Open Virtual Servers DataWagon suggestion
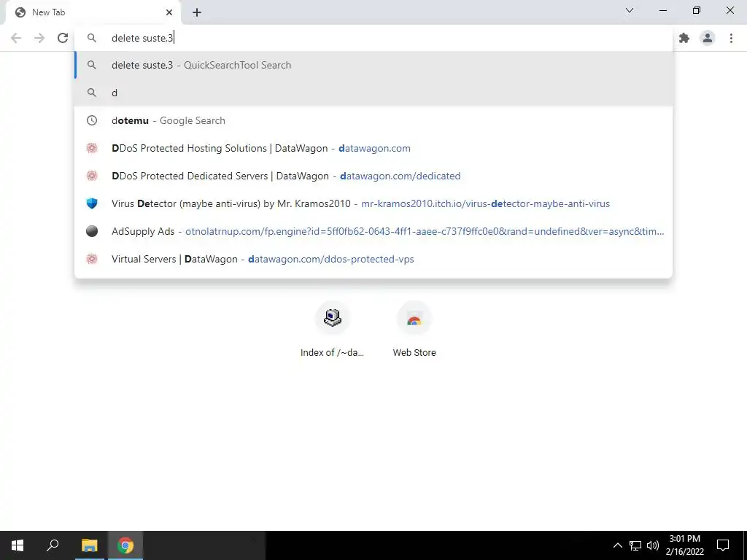747x560 pixels. click(x=373, y=259)
